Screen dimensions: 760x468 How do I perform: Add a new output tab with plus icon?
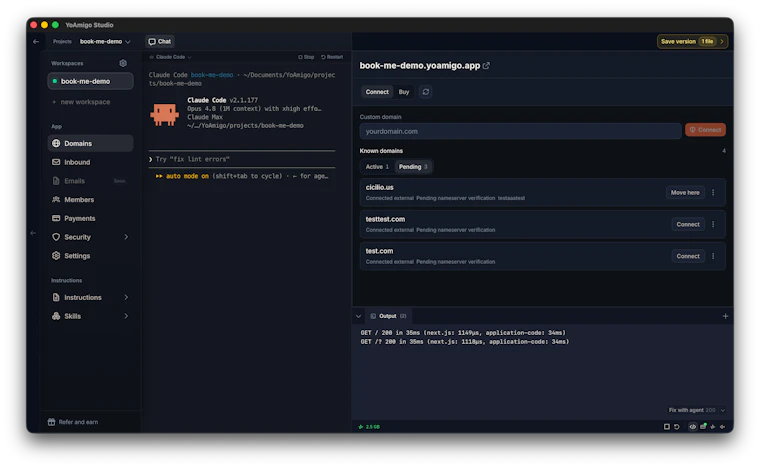725,316
